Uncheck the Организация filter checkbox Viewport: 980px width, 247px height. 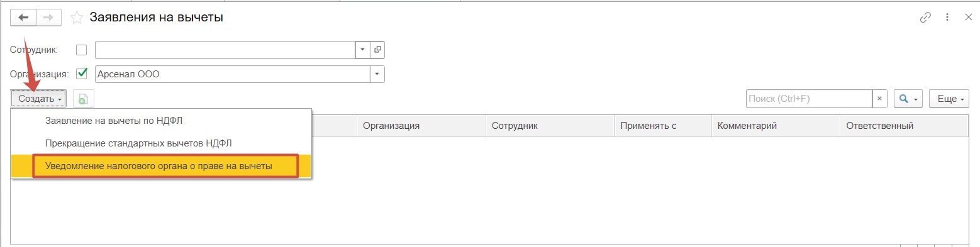(81, 74)
